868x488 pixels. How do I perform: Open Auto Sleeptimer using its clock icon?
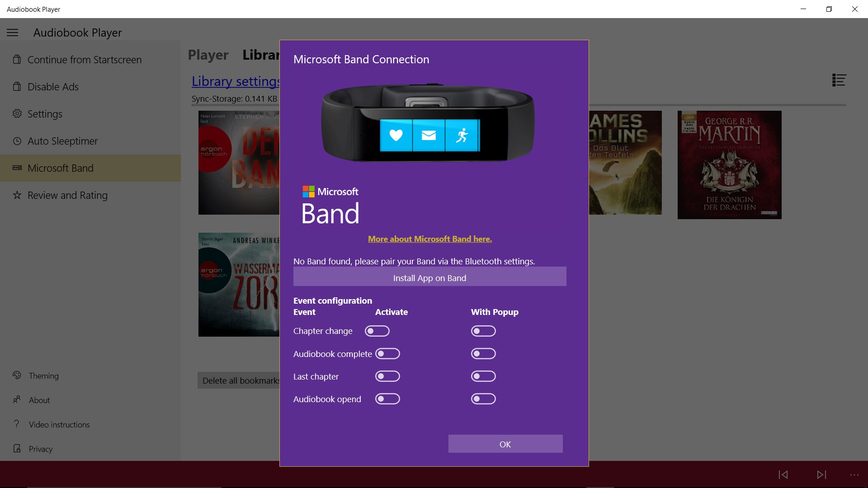(x=17, y=141)
